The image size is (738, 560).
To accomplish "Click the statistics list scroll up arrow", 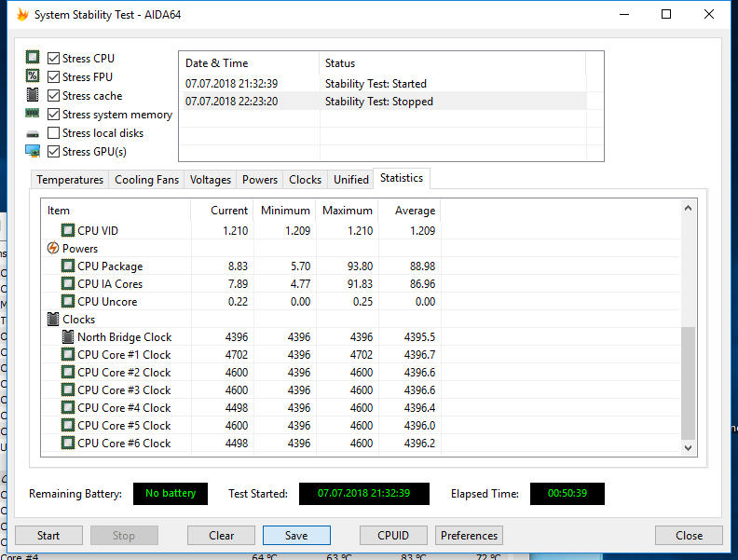I will tap(688, 208).
